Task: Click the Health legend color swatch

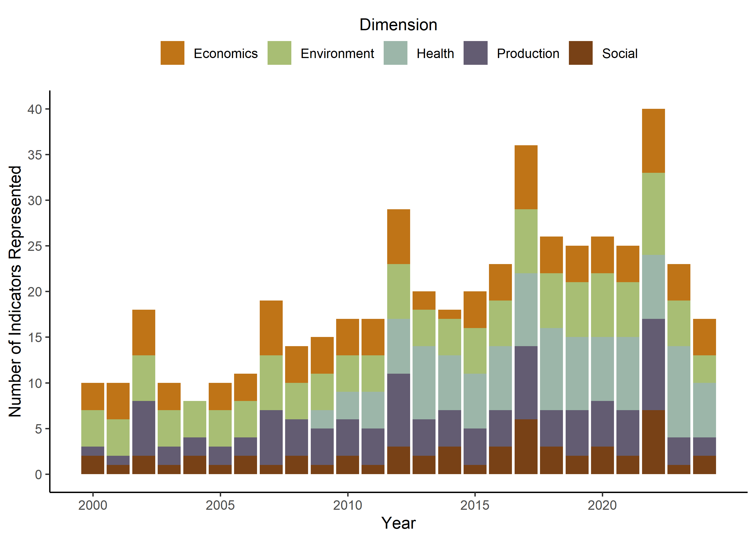Action: [x=395, y=53]
